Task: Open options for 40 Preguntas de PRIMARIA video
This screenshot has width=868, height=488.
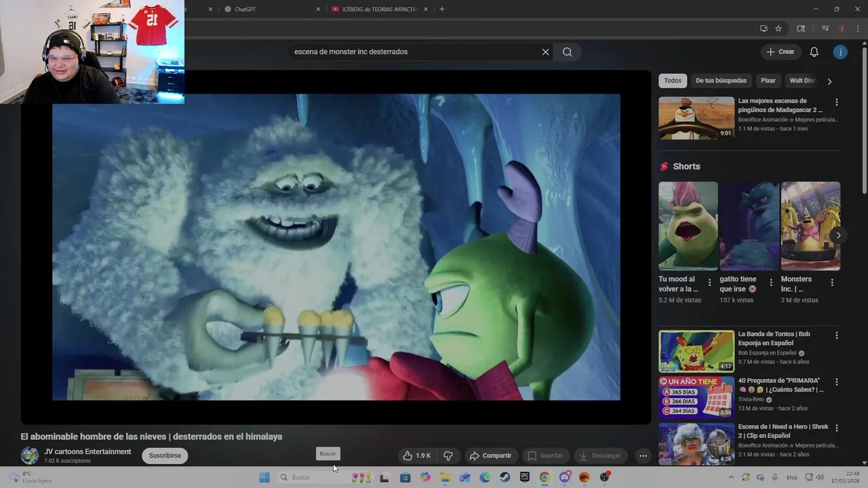Action: pyautogui.click(x=836, y=382)
